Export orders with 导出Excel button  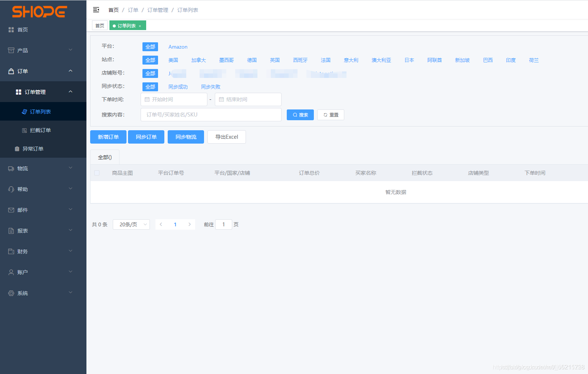[227, 137]
